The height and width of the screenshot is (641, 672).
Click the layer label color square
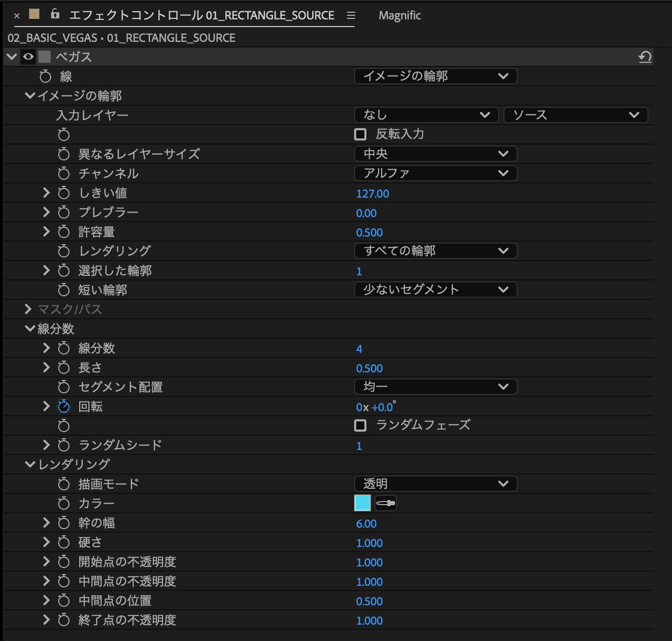(34, 14)
